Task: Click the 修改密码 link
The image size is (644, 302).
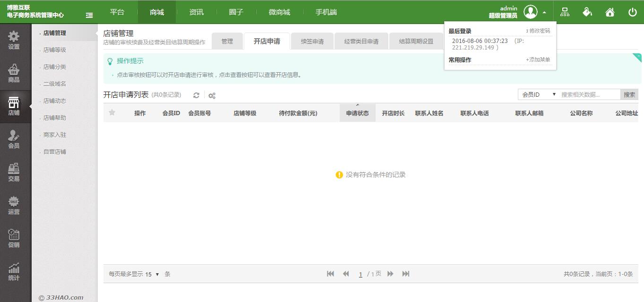Action: 539,31
